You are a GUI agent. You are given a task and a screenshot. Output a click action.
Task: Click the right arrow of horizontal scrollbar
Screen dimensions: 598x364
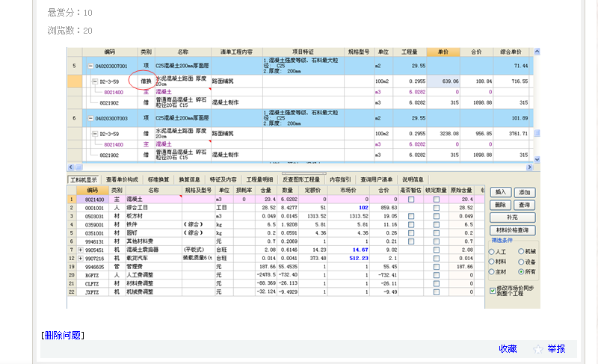pyautogui.click(x=529, y=167)
